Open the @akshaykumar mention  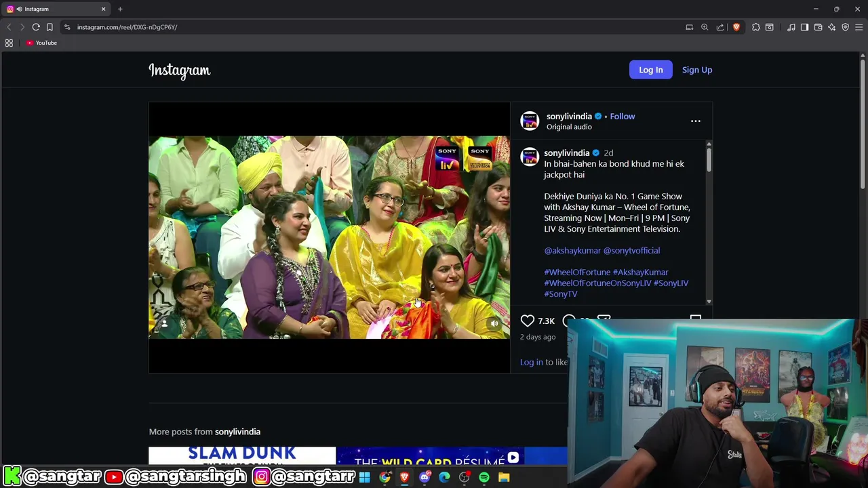572,251
